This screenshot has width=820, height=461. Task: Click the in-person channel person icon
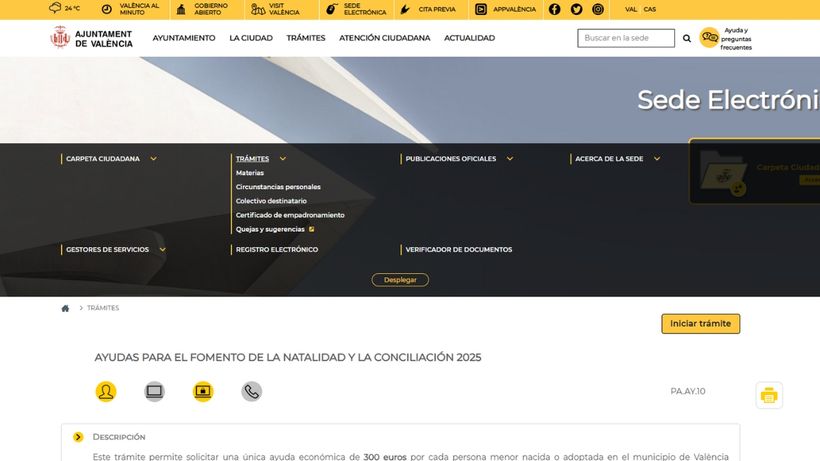[x=106, y=392]
